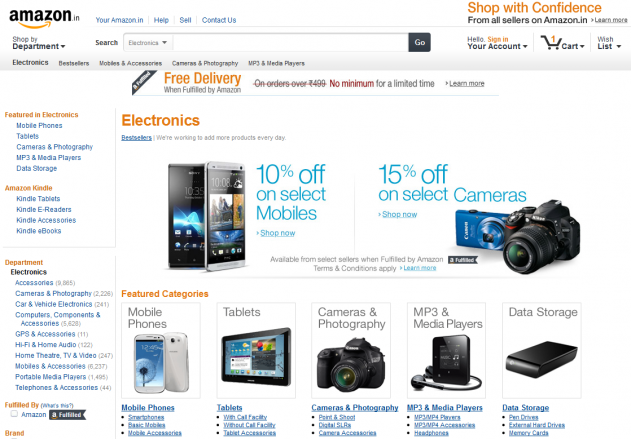The width and height of the screenshot is (631, 439).
Task: Click the Fulfilled badge beside Amazon filter
Action: pos(68,415)
